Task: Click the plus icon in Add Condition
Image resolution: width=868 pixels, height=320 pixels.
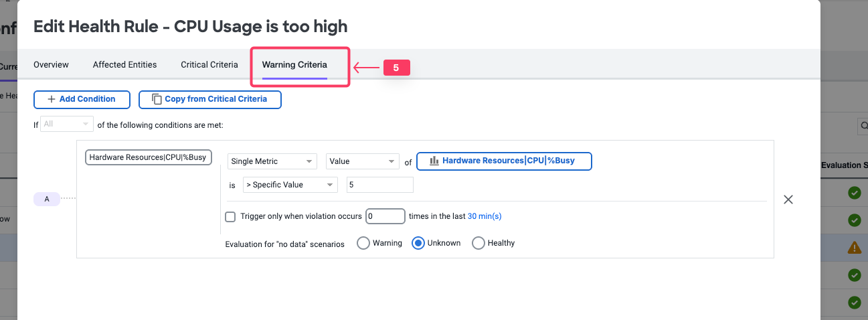Action: [x=51, y=99]
